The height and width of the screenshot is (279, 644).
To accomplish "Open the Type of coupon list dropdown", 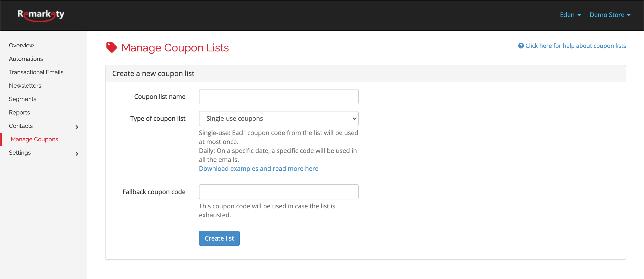I will point(278,118).
